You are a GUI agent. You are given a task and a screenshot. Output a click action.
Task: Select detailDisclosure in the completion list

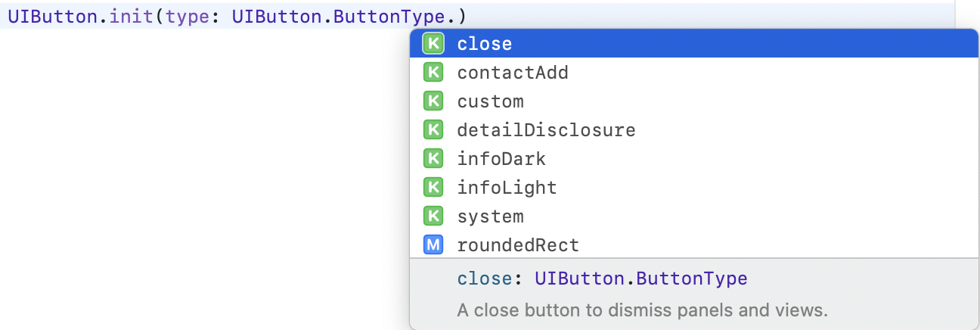coord(694,130)
